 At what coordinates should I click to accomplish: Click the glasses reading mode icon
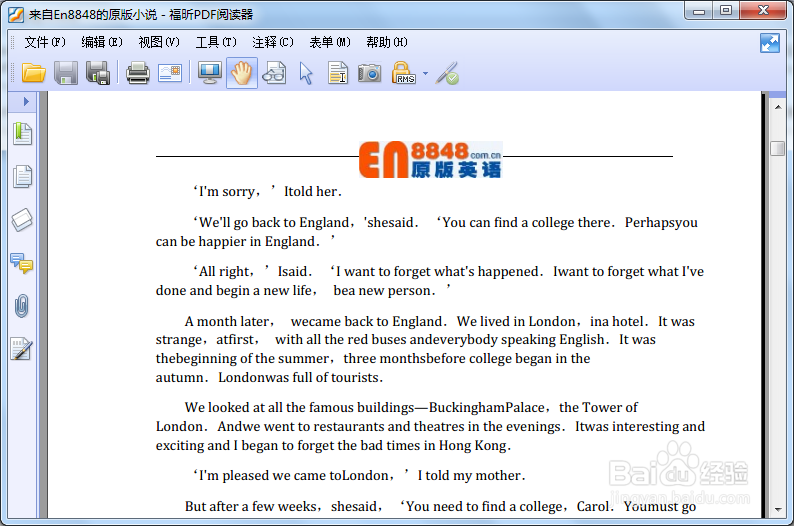pyautogui.click(x=274, y=73)
